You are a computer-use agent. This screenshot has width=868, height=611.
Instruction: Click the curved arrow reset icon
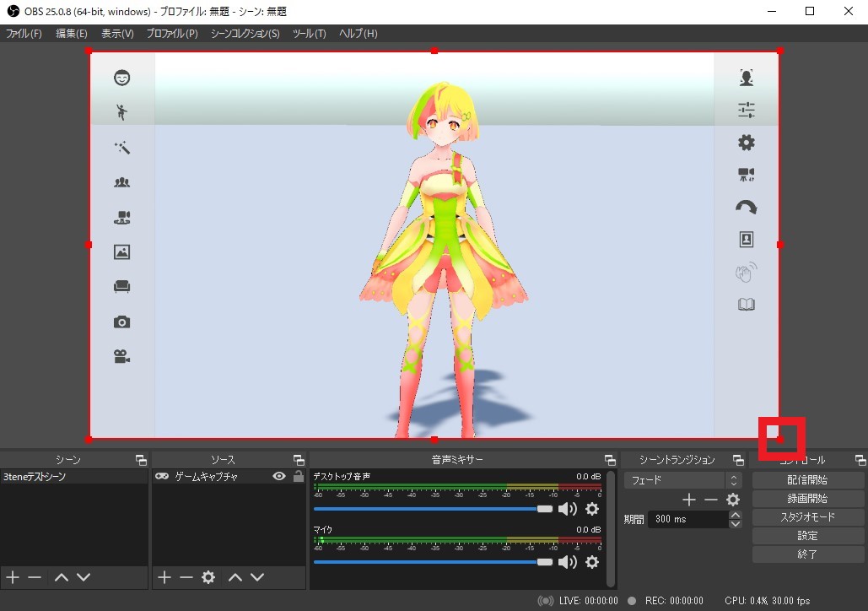747,208
